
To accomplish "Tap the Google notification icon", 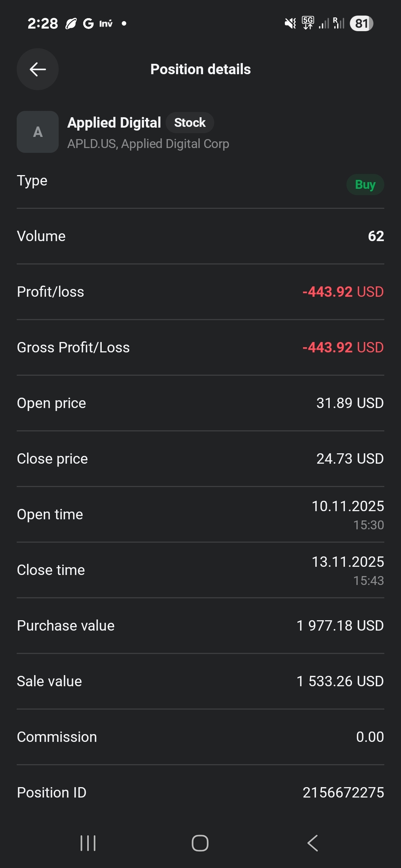I will tap(88, 24).
